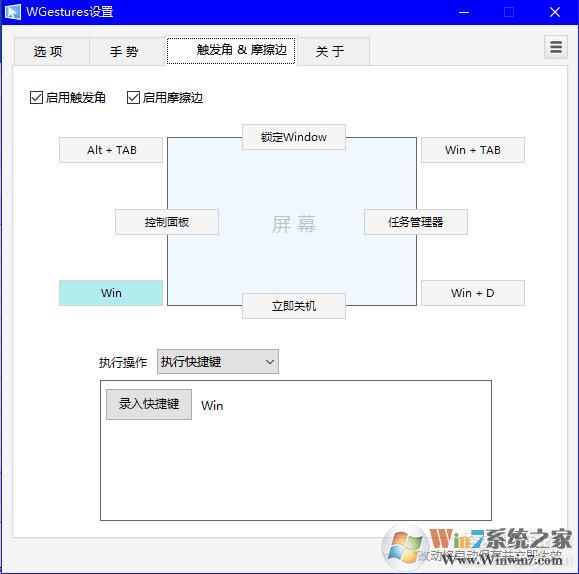Select the highlighted Win corner button
This screenshot has height=574, width=579.
(x=111, y=293)
